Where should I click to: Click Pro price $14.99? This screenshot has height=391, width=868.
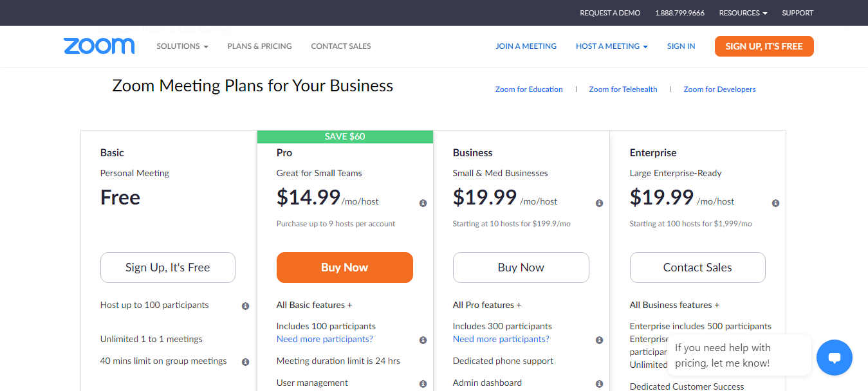308,197
